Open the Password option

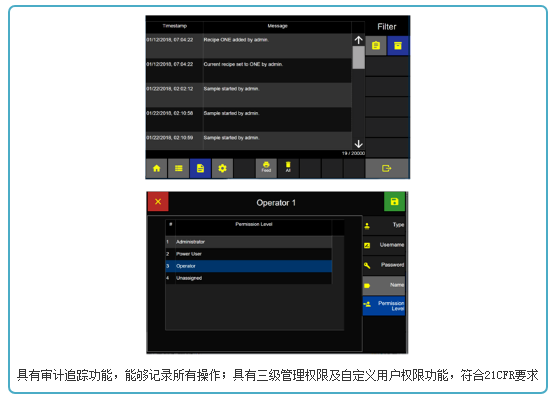point(384,265)
